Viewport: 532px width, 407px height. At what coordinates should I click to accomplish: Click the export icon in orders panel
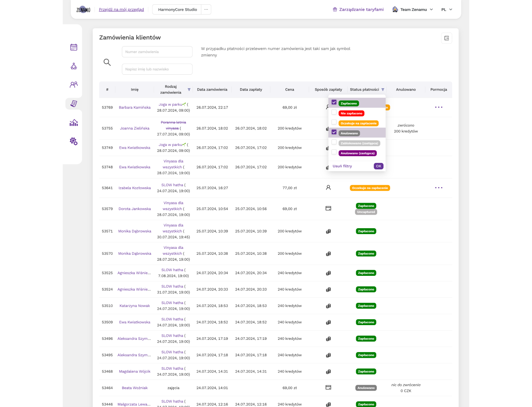pyautogui.click(x=447, y=38)
